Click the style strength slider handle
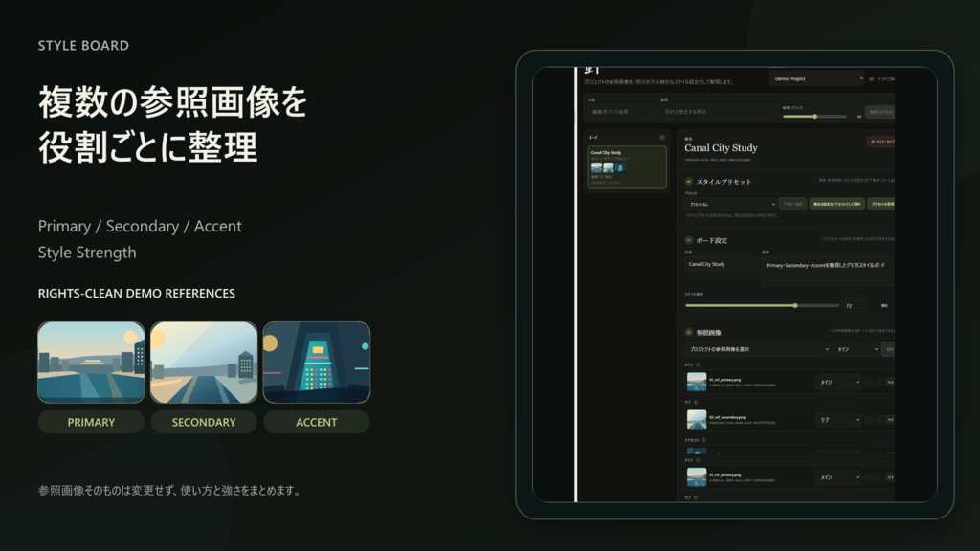This screenshot has height=551, width=980. [795, 305]
